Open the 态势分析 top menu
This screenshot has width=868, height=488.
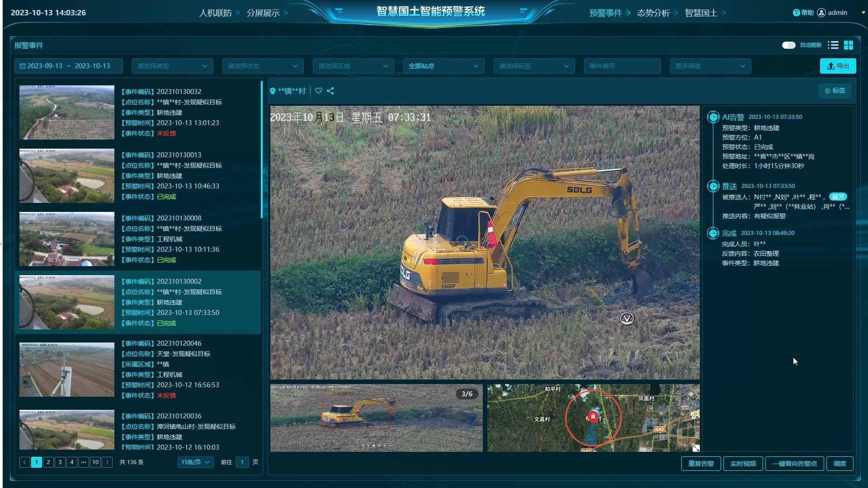[x=653, y=13]
